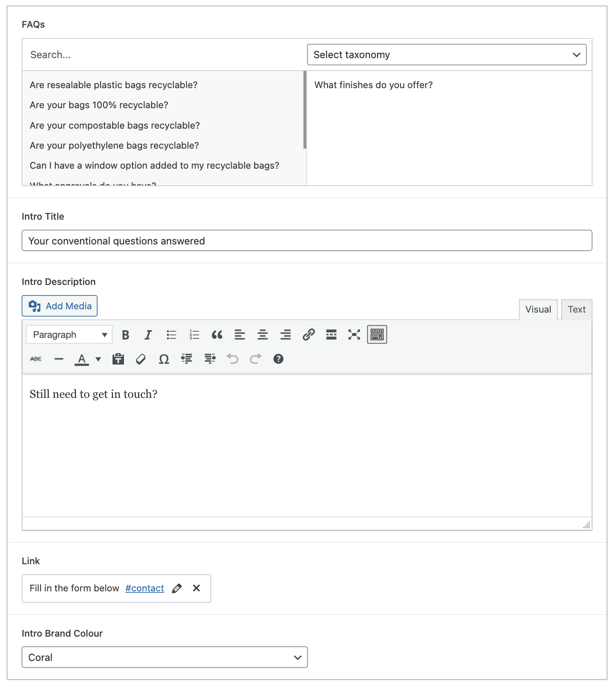Screen dimensions: 616x690
Task: Increase the paragraph indent
Action: point(210,359)
